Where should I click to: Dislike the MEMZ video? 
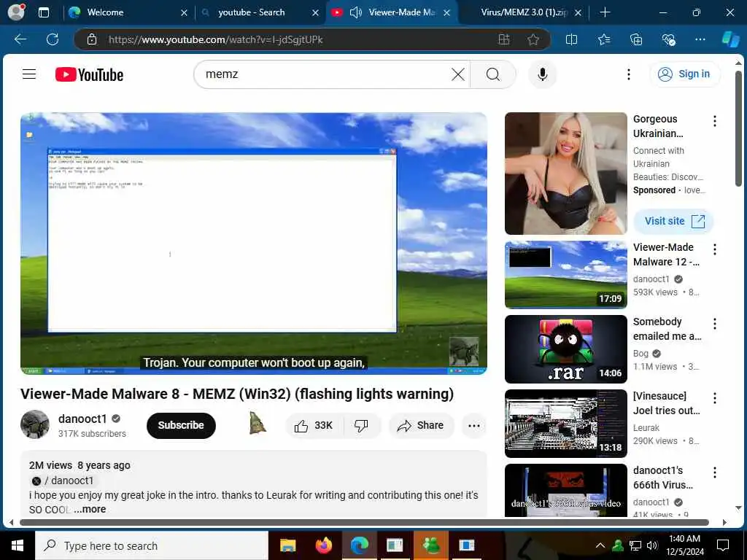pos(361,425)
